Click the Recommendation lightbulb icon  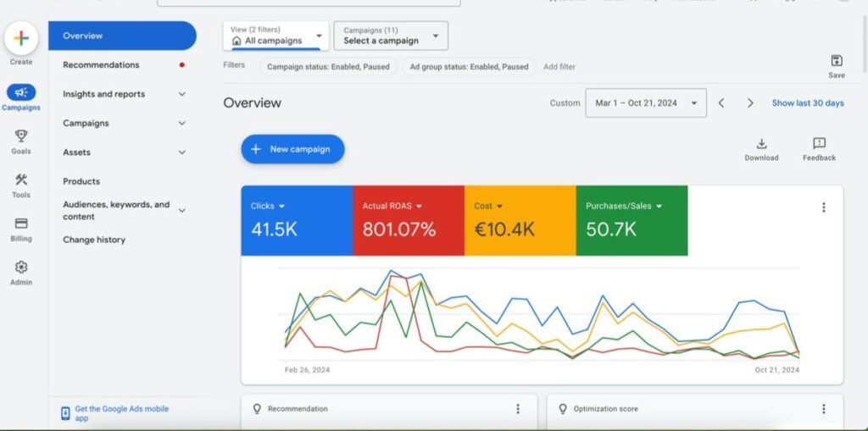pos(257,409)
